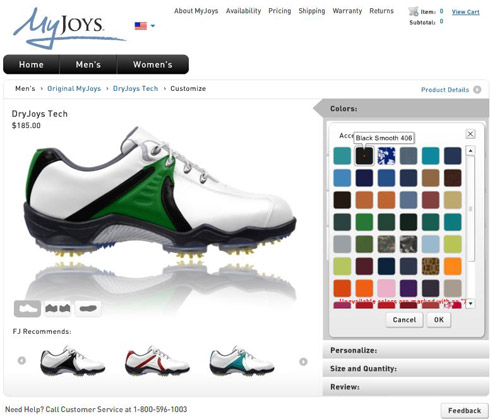
Task: Open Product Details link
Action: click(x=445, y=90)
